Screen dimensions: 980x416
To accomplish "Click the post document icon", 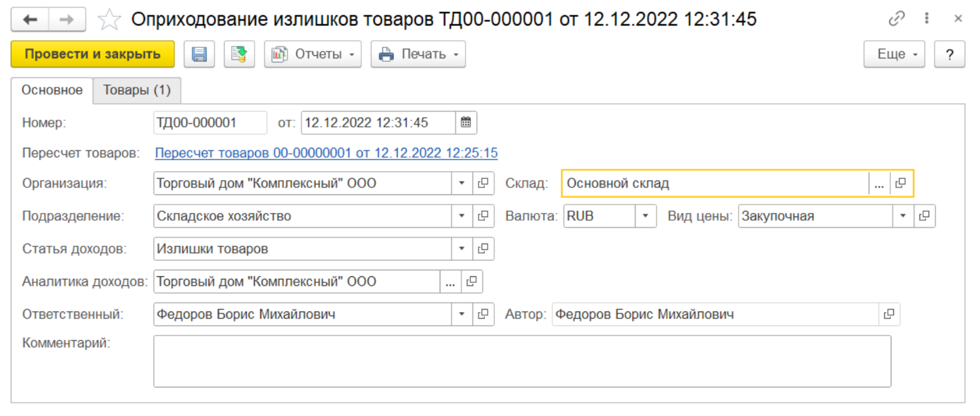I will (x=239, y=55).
